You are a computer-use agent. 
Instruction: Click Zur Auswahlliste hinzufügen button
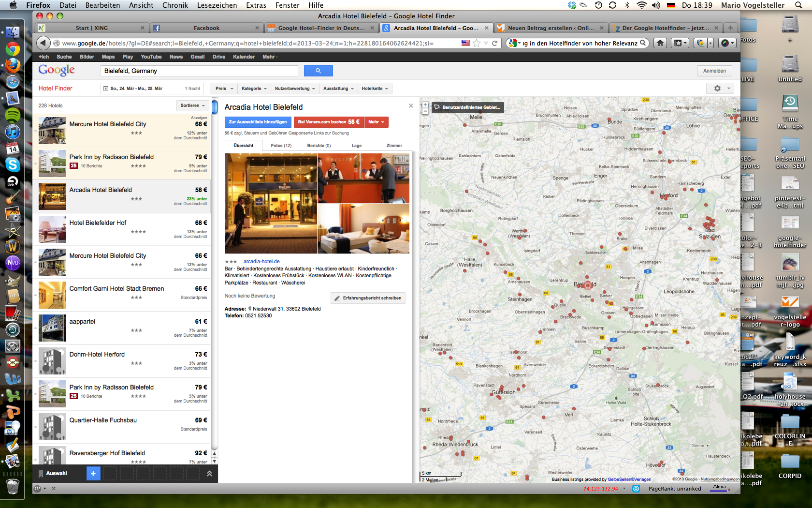pos(258,122)
